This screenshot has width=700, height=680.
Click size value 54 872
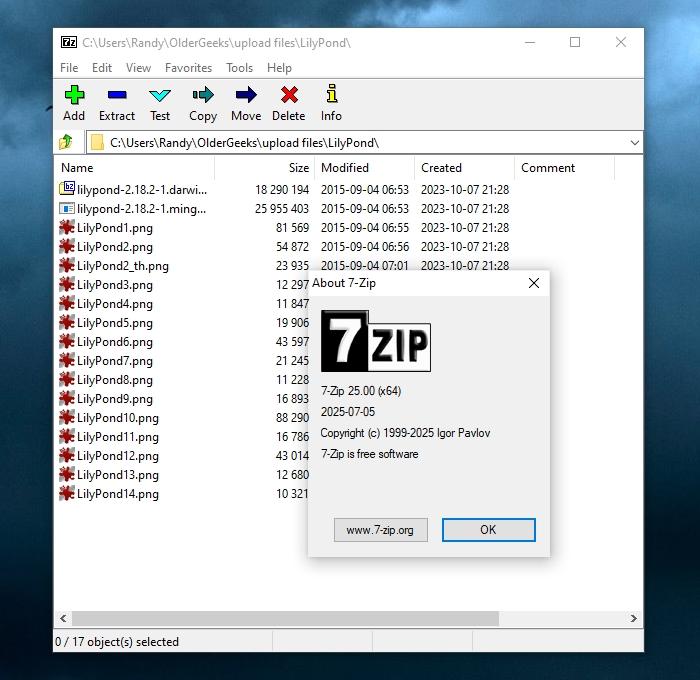[x=292, y=246]
